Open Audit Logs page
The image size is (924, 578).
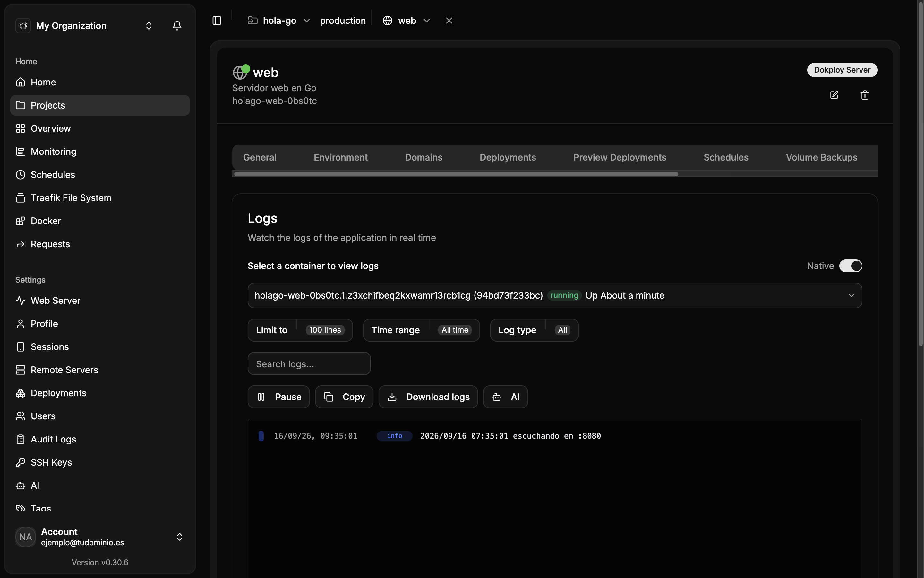coord(100,439)
